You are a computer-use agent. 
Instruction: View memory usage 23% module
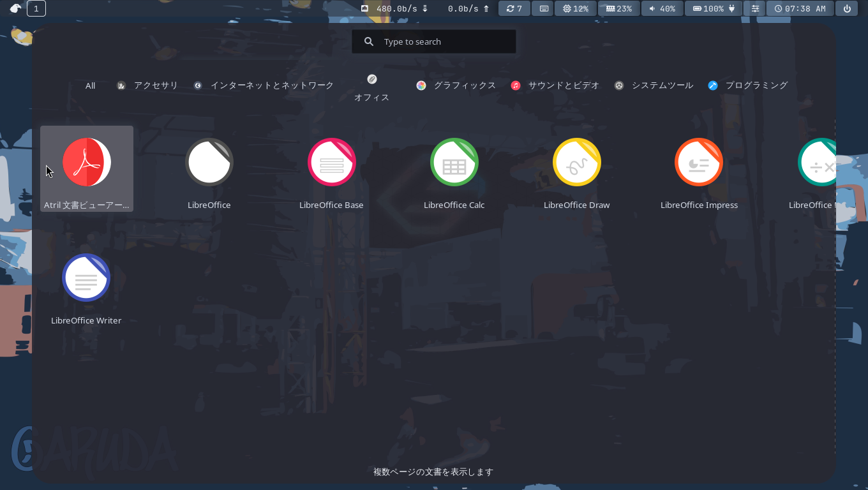pos(619,8)
